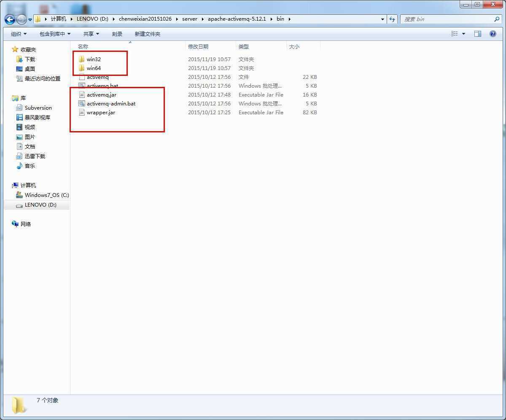Open the 图片 library
This screenshot has height=420, width=506.
click(x=30, y=137)
